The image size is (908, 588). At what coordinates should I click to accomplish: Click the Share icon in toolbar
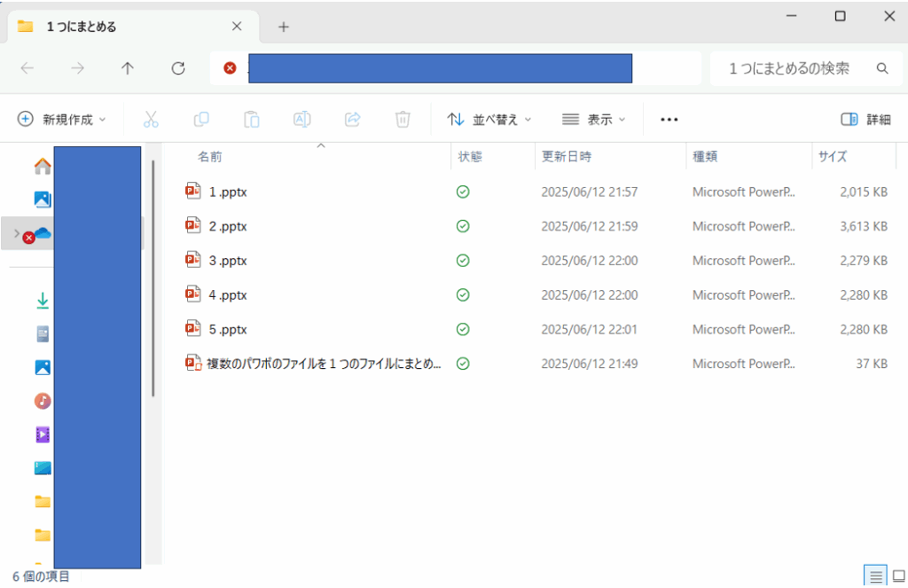coord(352,119)
